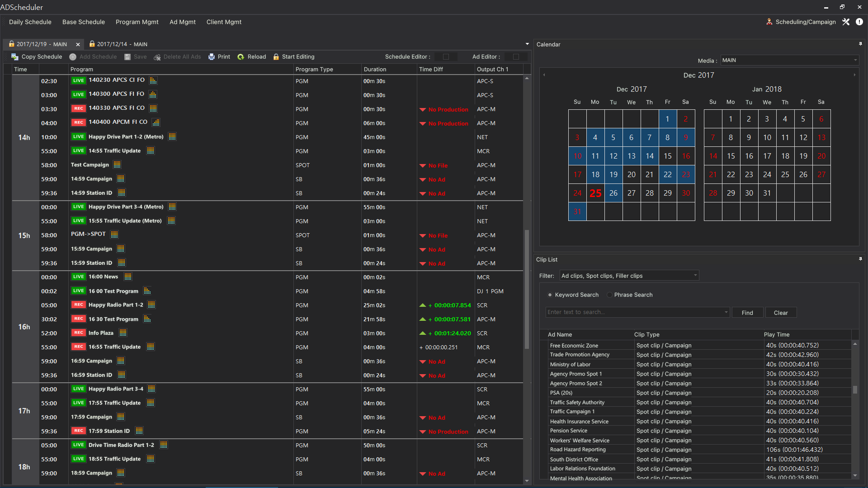
Task: Click the Start Editing lock icon
Action: (276, 57)
